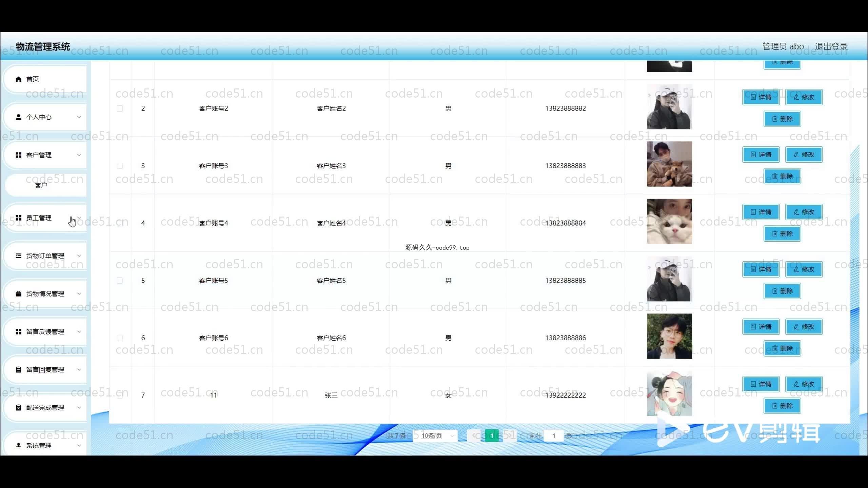Click the person icon beside 个人中心

pyautogui.click(x=19, y=117)
